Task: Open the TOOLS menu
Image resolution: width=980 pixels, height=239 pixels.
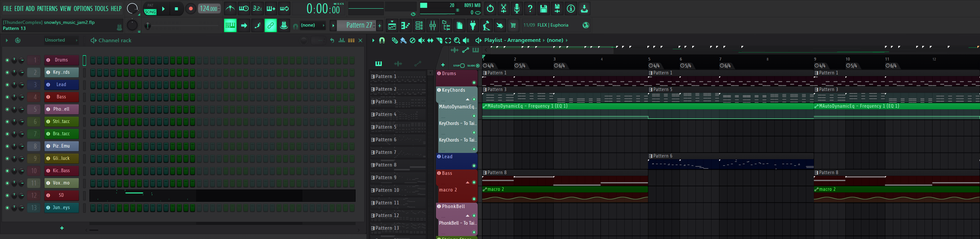Action: (x=102, y=8)
